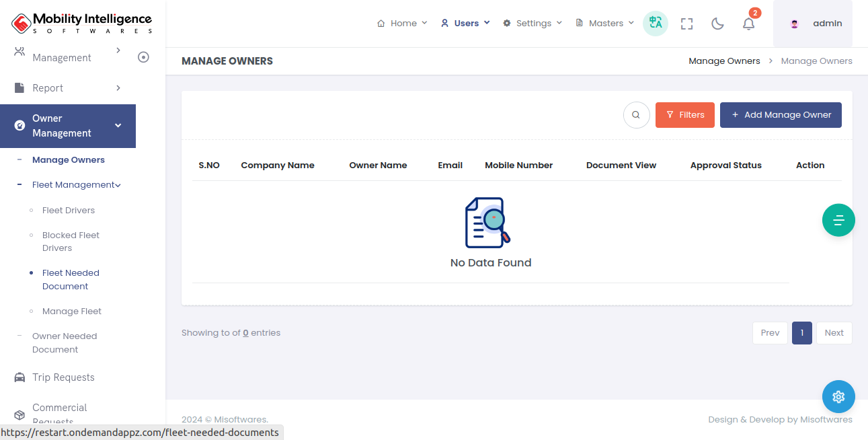Click the Filters button
The height and width of the screenshot is (440, 868).
point(684,115)
